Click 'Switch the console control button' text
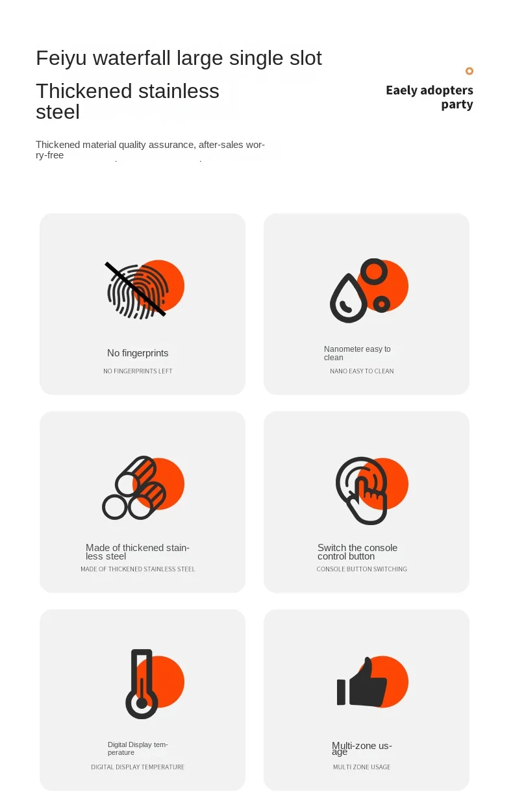The image size is (513, 812). pyautogui.click(x=357, y=552)
